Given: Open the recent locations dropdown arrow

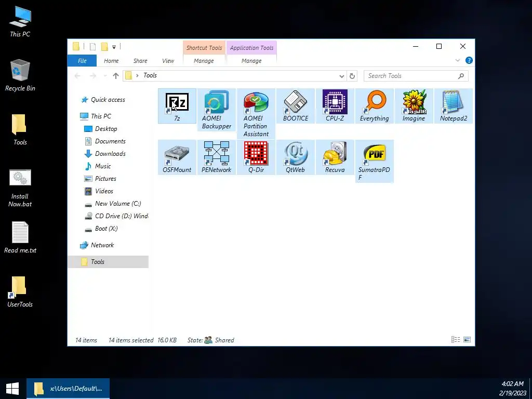Looking at the screenshot, I should coord(105,76).
